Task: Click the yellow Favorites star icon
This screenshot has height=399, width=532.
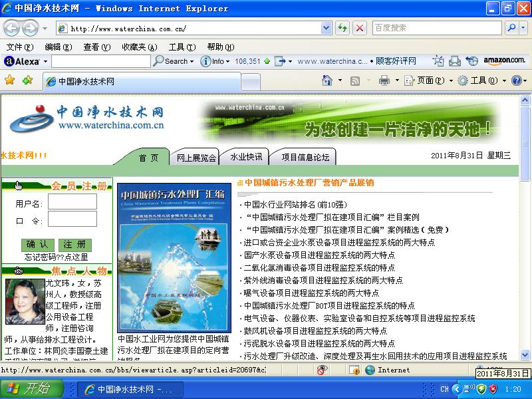Action: (10, 80)
